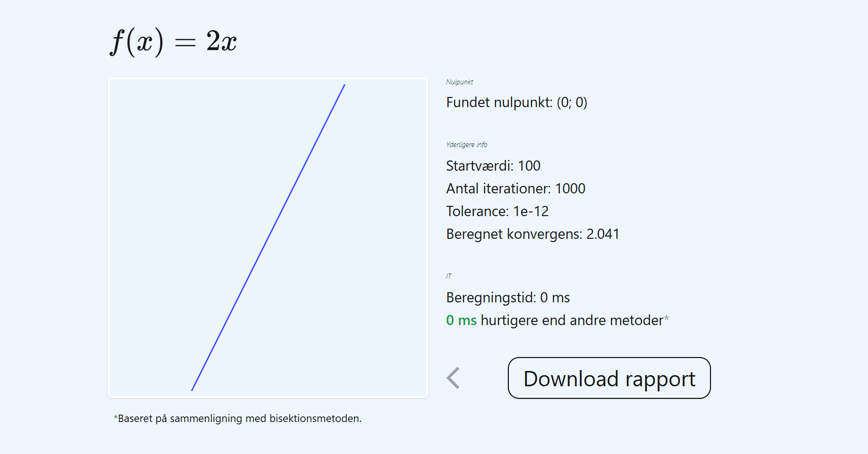Click the asterisk after andre metoder
The width and height of the screenshot is (868, 454).
point(666,318)
